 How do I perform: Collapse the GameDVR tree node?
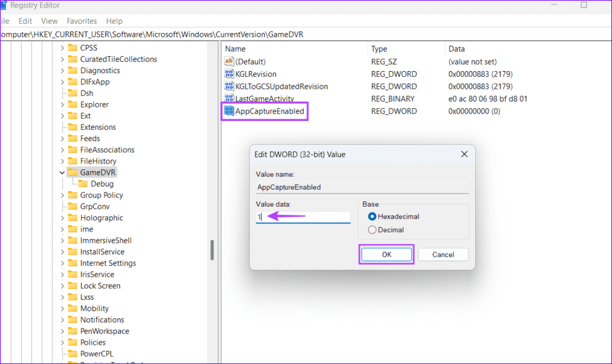[x=62, y=172]
